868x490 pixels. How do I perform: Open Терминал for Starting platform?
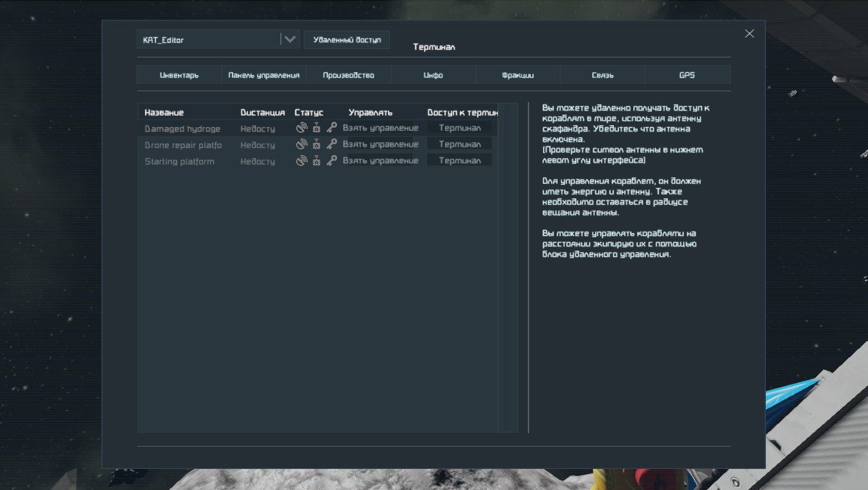460,161
